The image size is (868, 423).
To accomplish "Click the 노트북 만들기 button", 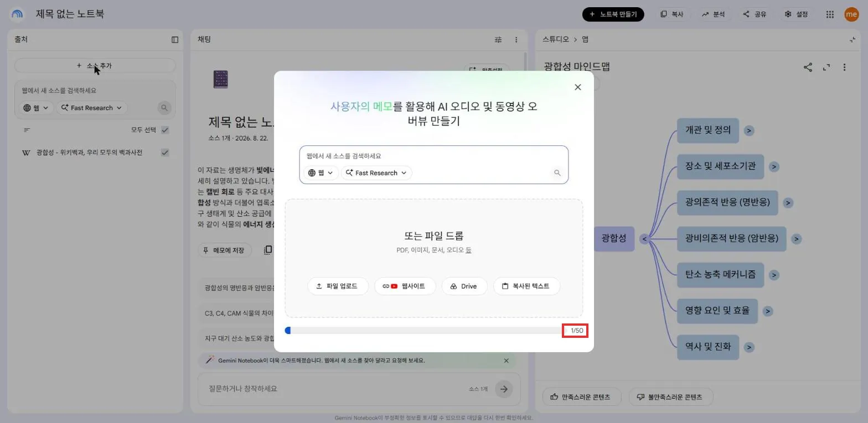I will click(x=613, y=14).
